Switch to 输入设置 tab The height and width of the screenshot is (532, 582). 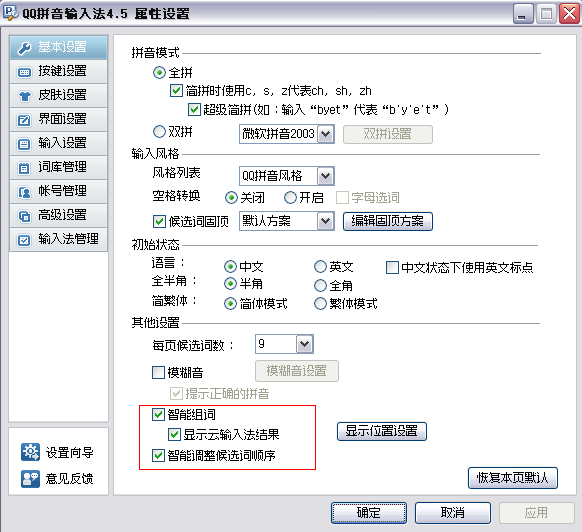coord(59,143)
